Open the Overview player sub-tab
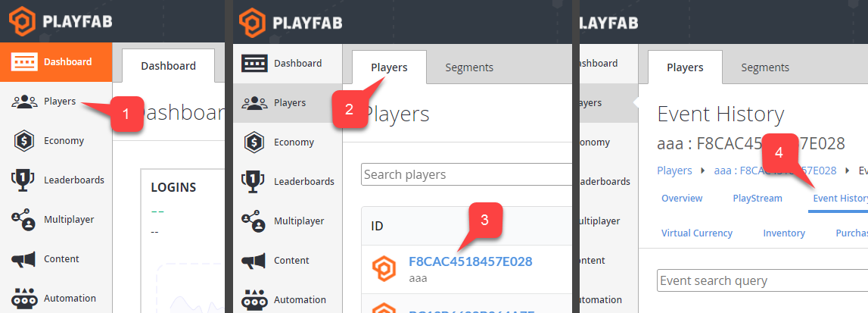The image size is (868, 313). (681, 199)
